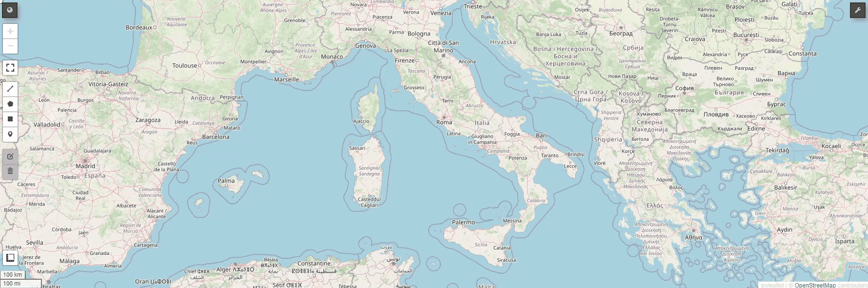Select the draw rectangle tool
The image size is (868, 288).
point(10,119)
